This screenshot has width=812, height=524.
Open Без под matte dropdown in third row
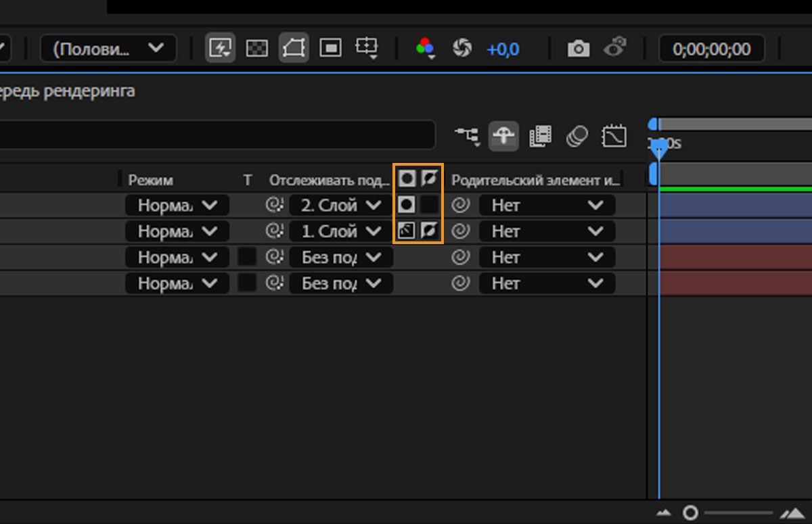pos(341,257)
